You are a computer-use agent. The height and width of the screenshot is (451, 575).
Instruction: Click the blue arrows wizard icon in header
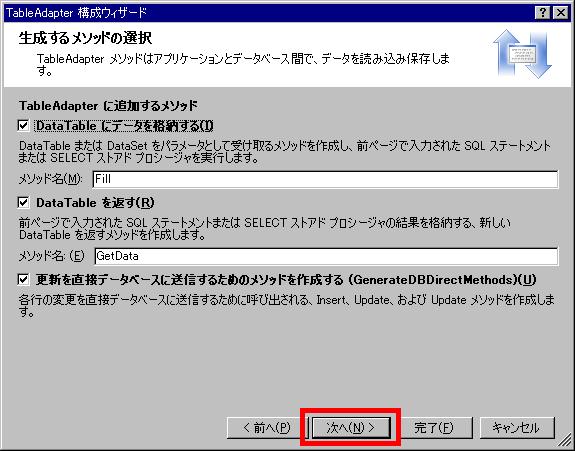pyautogui.click(x=522, y=54)
